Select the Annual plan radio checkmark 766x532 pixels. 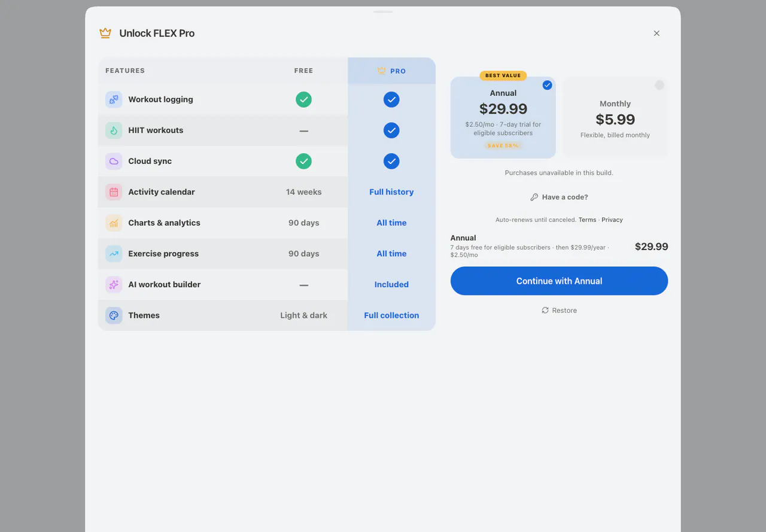click(547, 85)
